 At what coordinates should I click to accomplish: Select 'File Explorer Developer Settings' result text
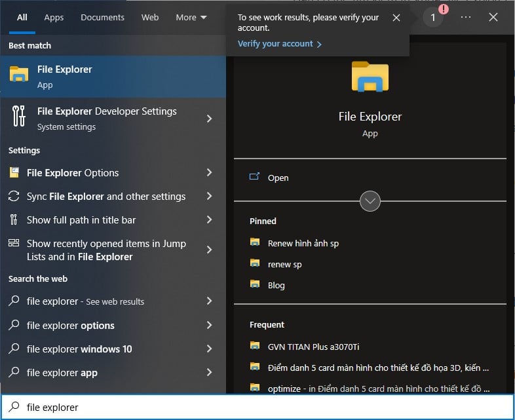[x=107, y=111]
